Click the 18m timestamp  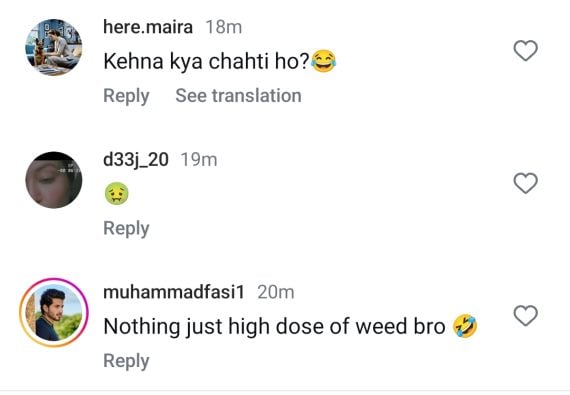pyautogui.click(x=224, y=27)
